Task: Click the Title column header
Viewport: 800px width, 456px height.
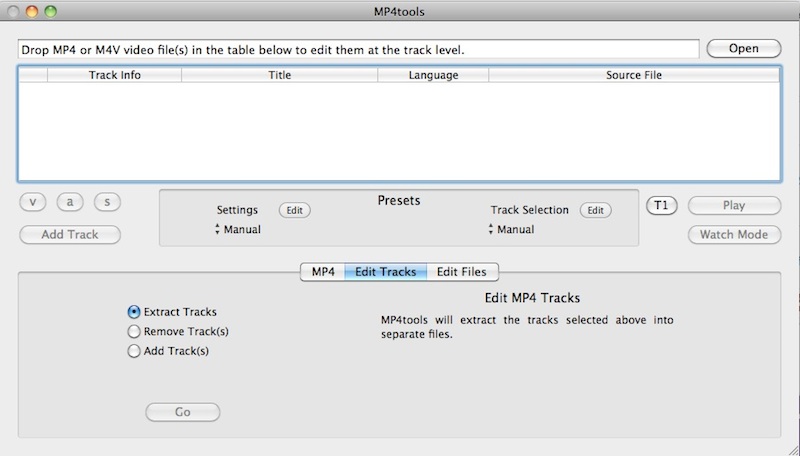Action: [280, 75]
